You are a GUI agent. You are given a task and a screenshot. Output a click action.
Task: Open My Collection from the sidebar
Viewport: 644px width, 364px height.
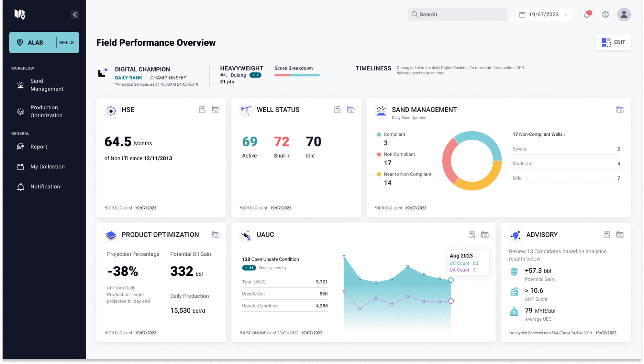20,166
